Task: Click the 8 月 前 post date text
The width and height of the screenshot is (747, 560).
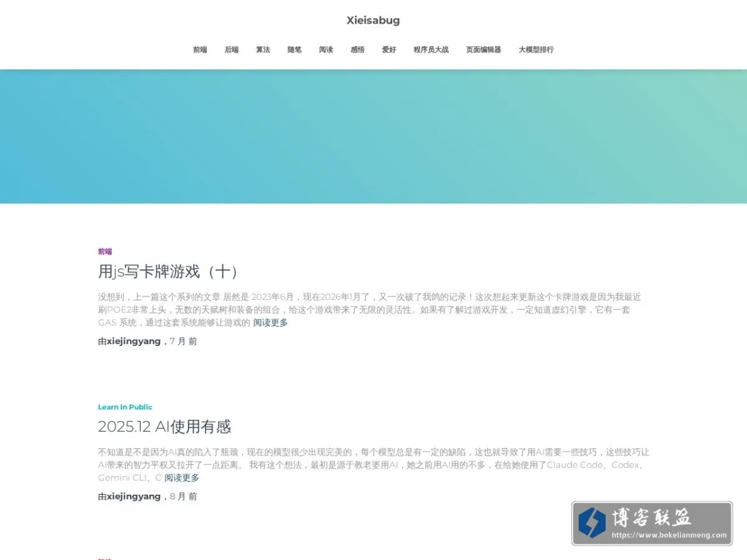Action: tap(183, 497)
